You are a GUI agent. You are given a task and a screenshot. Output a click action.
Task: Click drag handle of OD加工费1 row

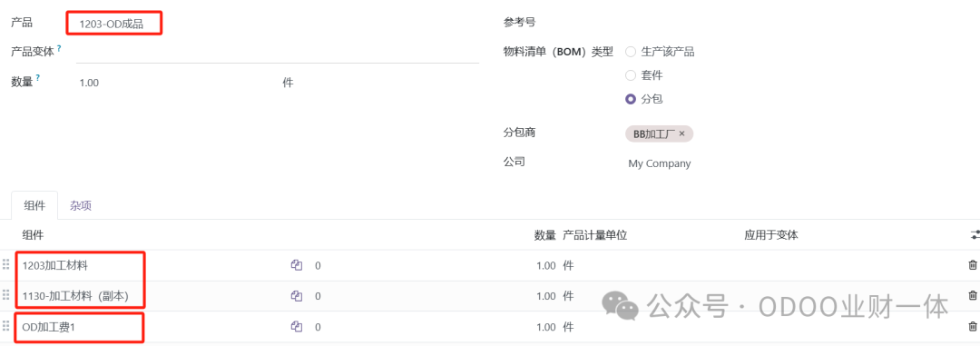pos(6,327)
